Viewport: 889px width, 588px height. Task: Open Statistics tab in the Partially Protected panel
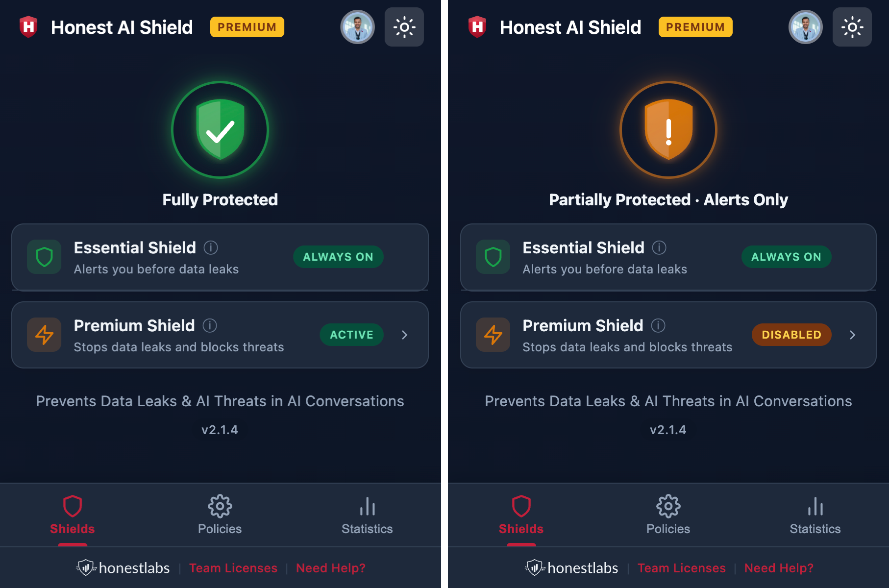(815, 514)
